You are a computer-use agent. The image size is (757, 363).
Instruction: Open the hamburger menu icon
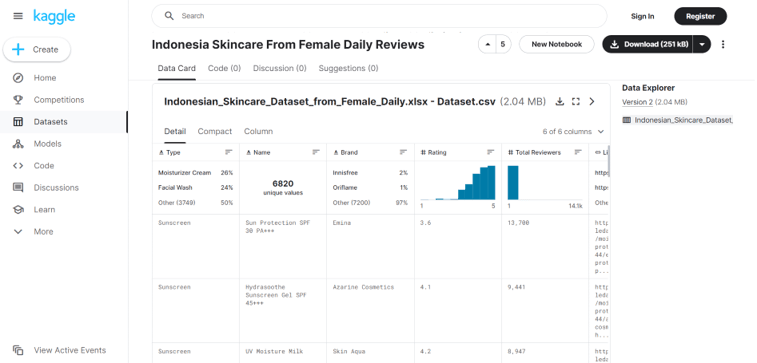tap(18, 16)
